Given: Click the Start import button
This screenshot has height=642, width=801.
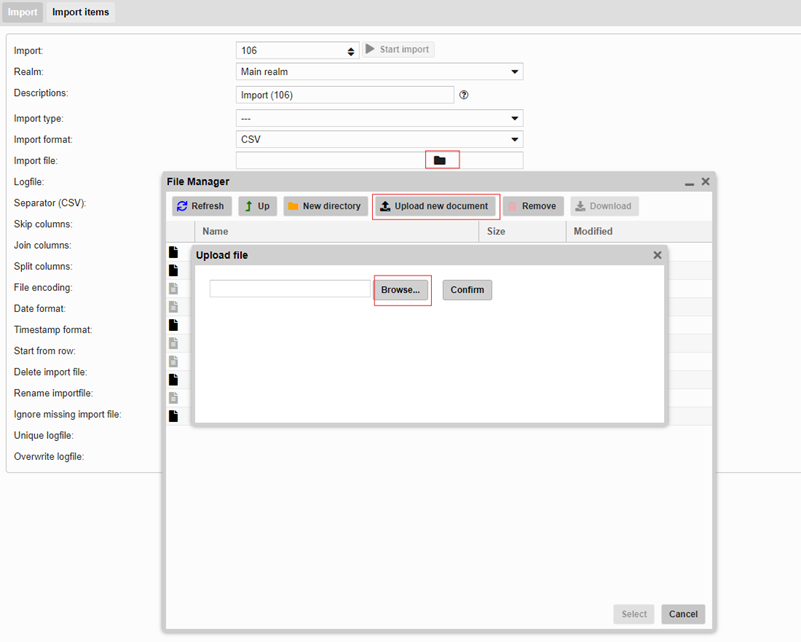Looking at the screenshot, I should coord(398,50).
